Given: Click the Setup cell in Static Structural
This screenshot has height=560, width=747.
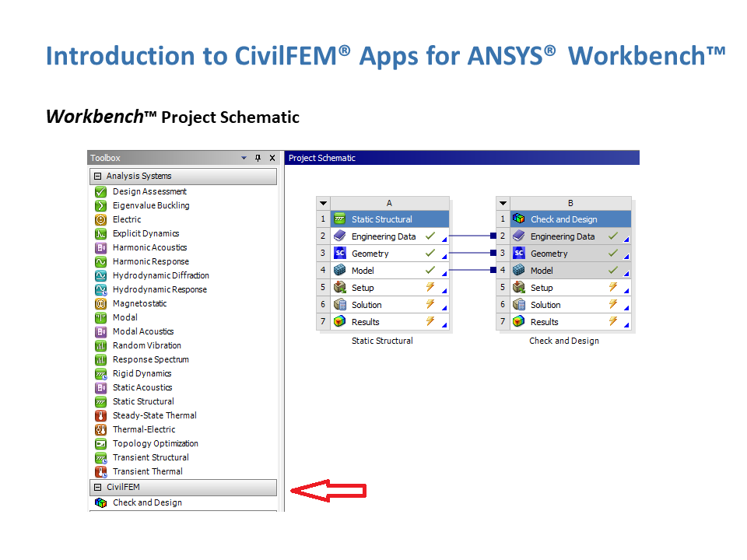Looking at the screenshot, I should [x=363, y=288].
